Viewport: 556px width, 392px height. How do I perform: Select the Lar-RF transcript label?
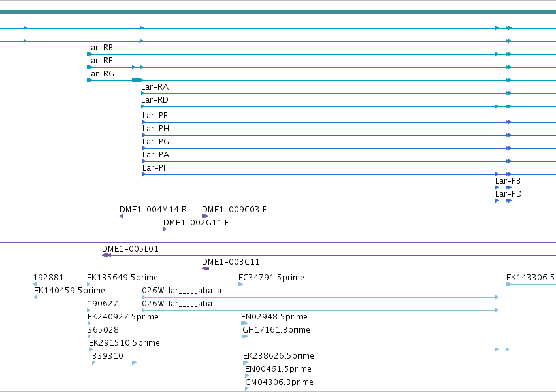click(99, 61)
